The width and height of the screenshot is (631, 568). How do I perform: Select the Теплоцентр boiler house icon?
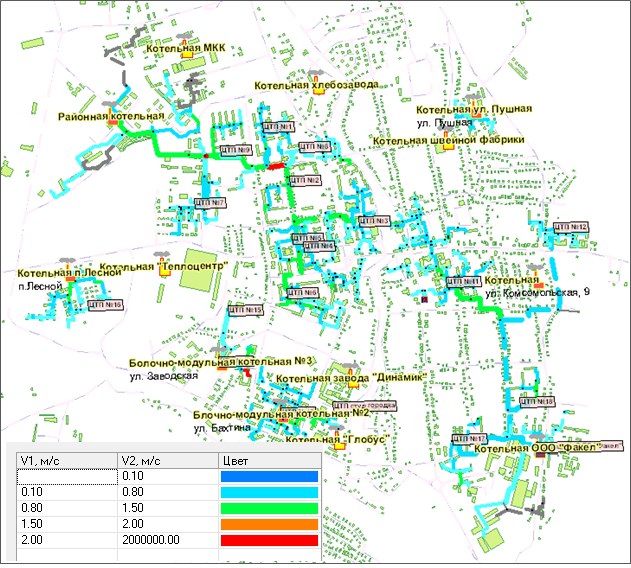(x=162, y=267)
